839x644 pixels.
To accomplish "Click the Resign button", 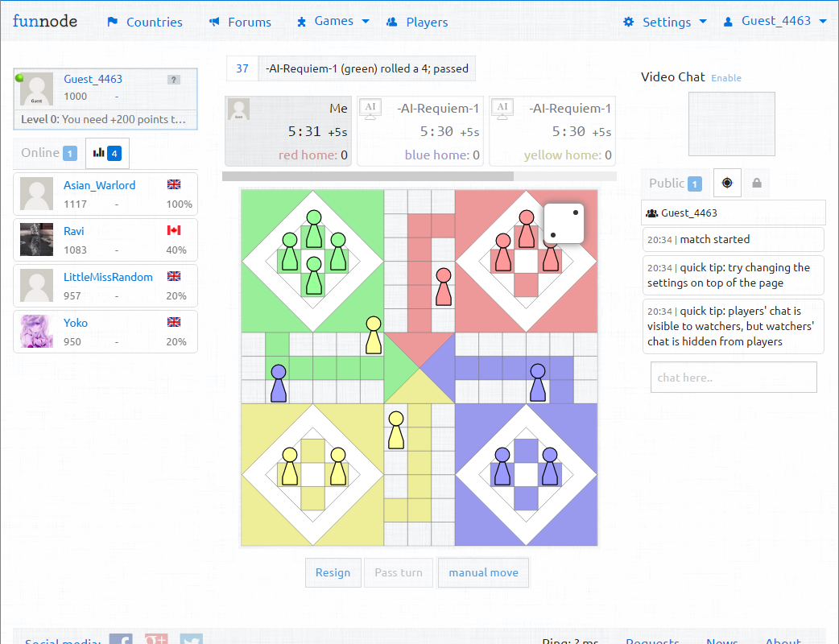I will [x=333, y=572].
